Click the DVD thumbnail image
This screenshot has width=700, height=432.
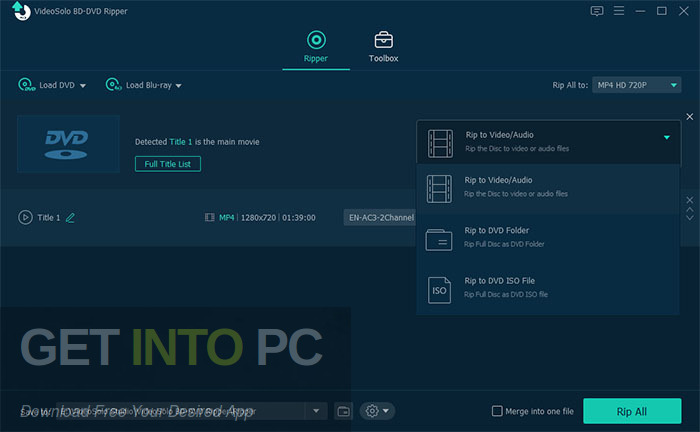pos(68,144)
